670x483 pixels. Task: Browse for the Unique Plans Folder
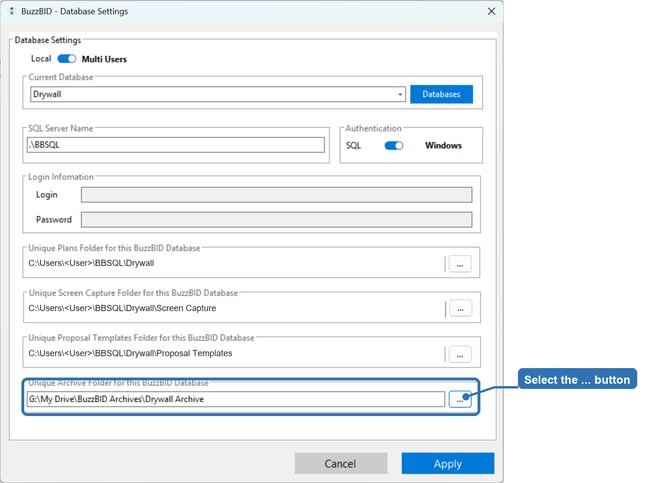[460, 264]
